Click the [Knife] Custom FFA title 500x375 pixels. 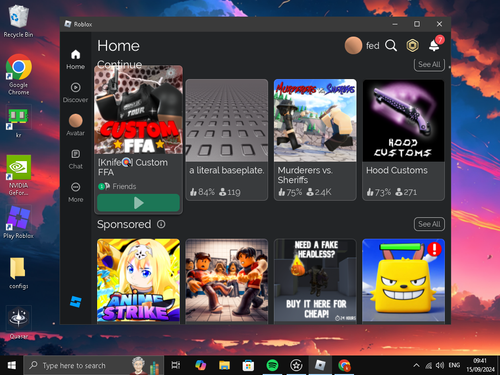[x=133, y=167]
